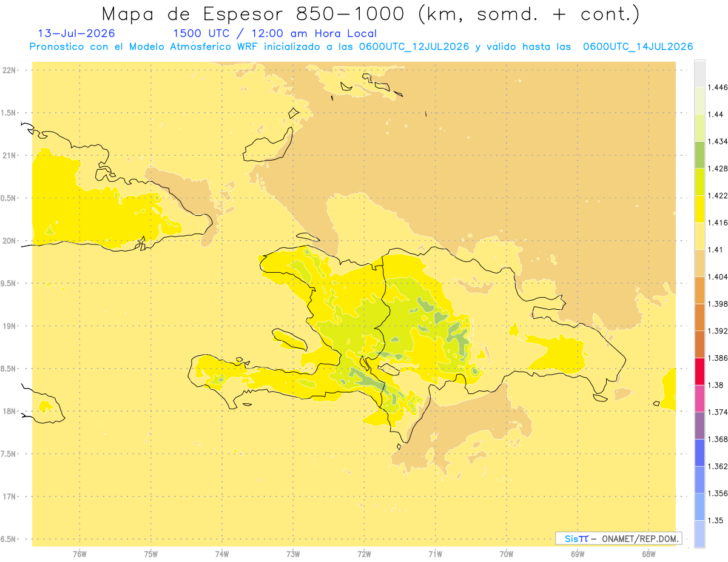Click the '74W' longitude label
Viewport: 728px width, 562px height.
click(x=222, y=554)
